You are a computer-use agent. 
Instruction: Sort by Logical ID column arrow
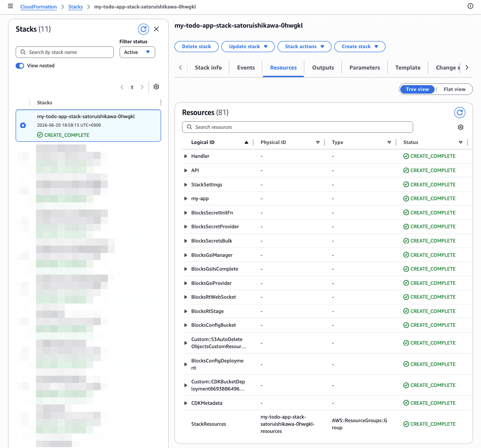tap(246, 143)
